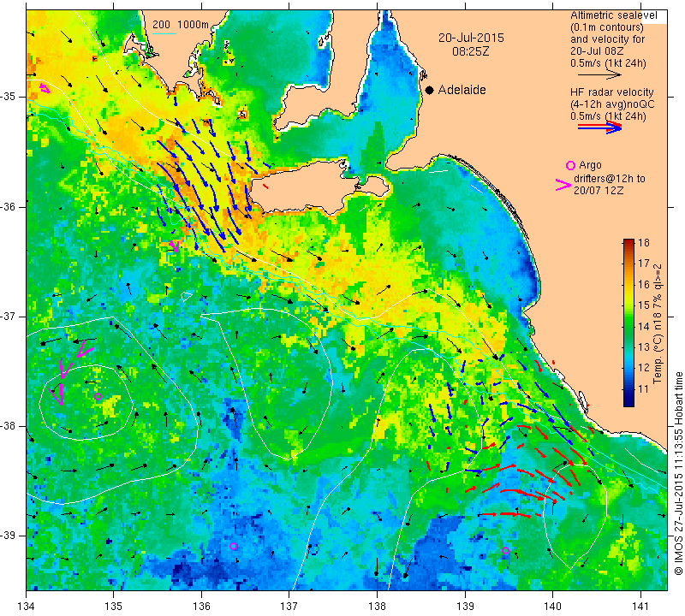Click the 'HF radar velocity' legend text
Image resolution: width=685 pixels, height=616 pixels.
click(611, 92)
